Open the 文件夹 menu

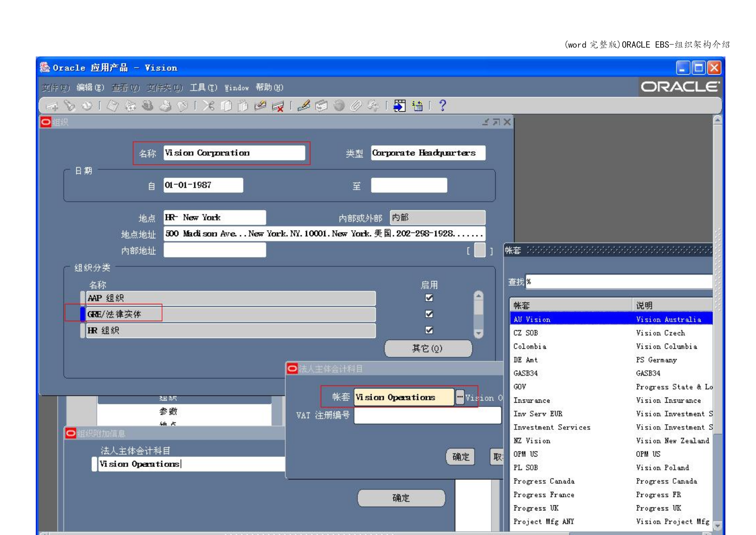[x=164, y=88]
